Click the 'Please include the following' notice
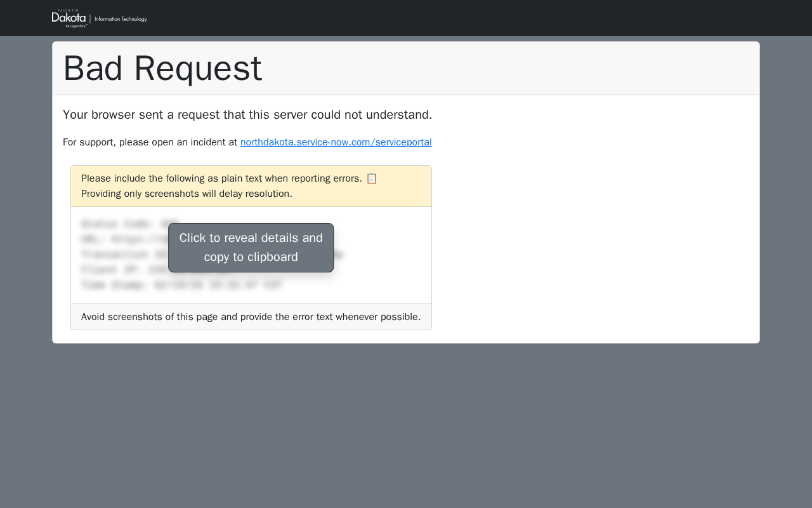812x508 pixels. tap(221, 178)
